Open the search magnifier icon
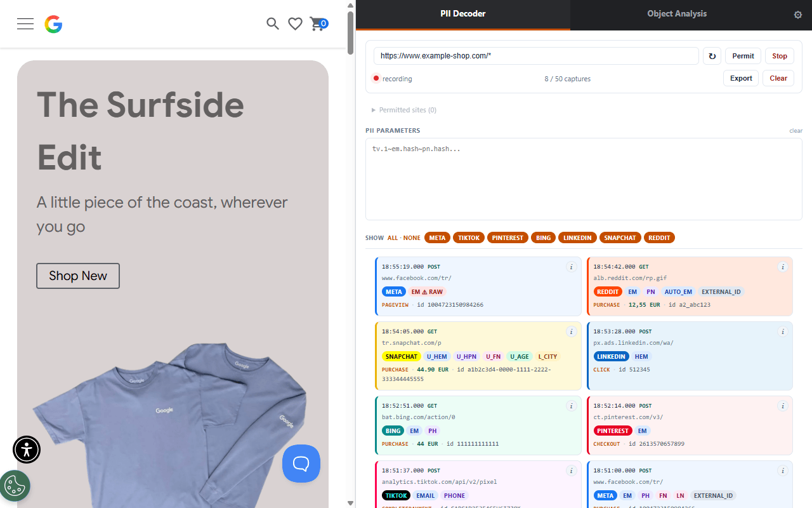The image size is (812, 508). [273, 24]
